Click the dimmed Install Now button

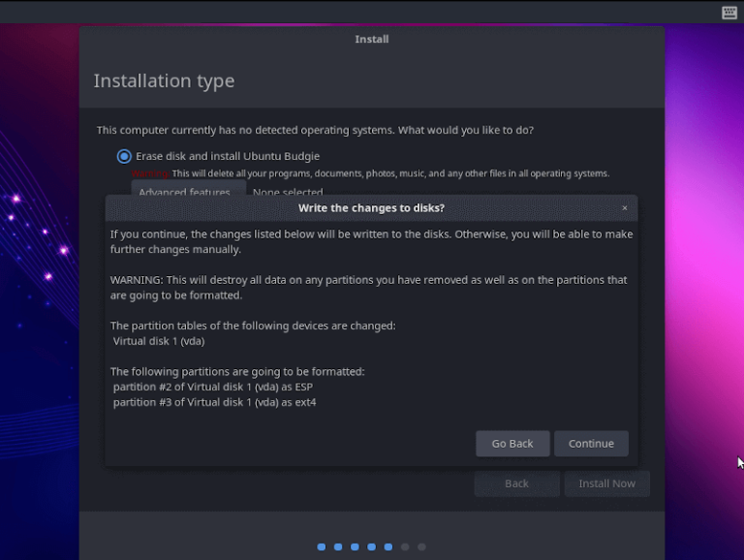pyautogui.click(x=607, y=483)
